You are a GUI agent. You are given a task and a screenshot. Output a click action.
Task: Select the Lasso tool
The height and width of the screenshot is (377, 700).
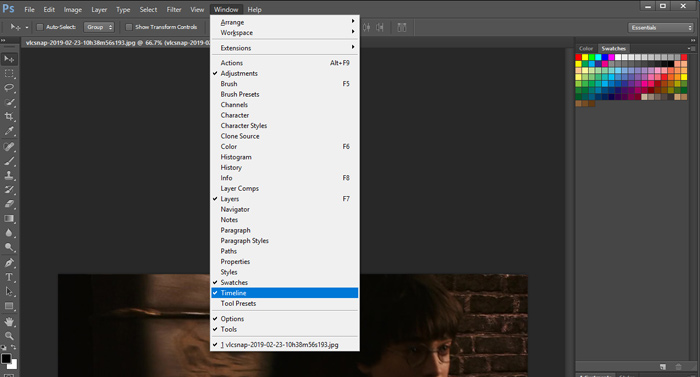[x=9, y=88]
